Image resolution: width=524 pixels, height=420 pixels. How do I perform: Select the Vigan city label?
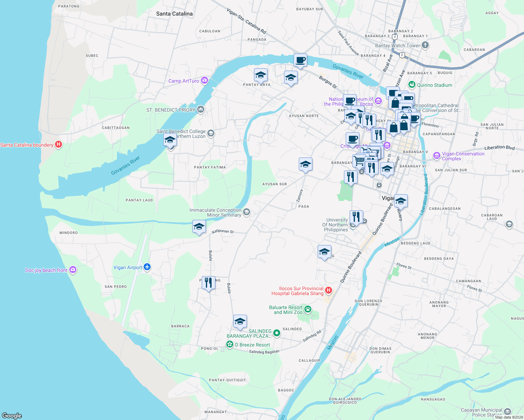(x=387, y=198)
